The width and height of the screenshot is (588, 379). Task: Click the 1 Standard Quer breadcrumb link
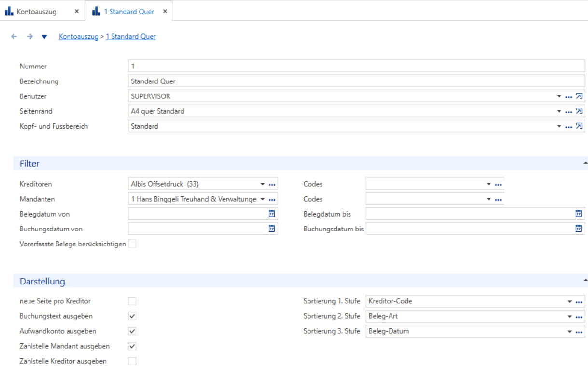131,36
